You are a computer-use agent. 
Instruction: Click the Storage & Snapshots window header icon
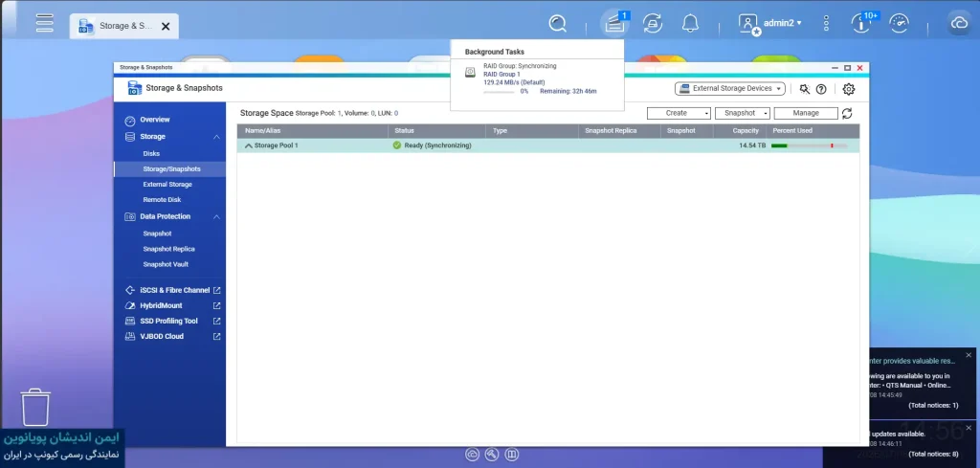pos(134,88)
